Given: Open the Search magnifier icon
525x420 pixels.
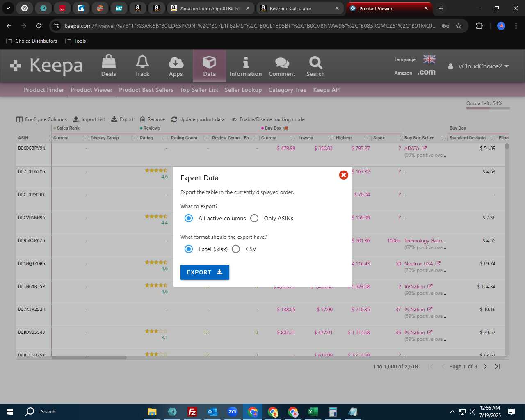Looking at the screenshot, I should coord(315,66).
